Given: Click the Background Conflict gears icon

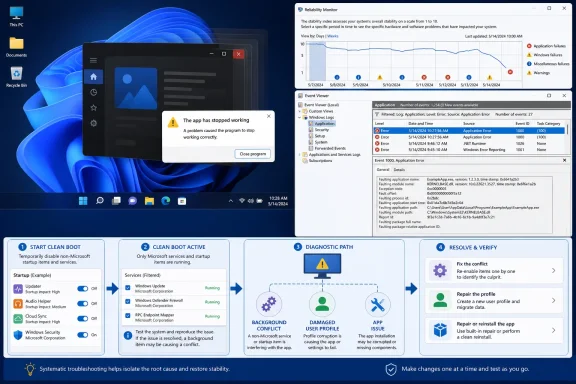Looking at the screenshot, I should (269, 304).
